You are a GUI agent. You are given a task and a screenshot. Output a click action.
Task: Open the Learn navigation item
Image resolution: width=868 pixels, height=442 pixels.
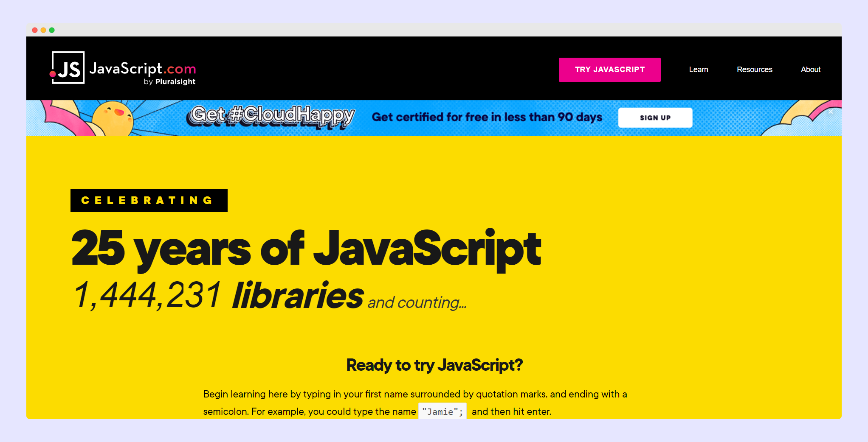coord(698,70)
